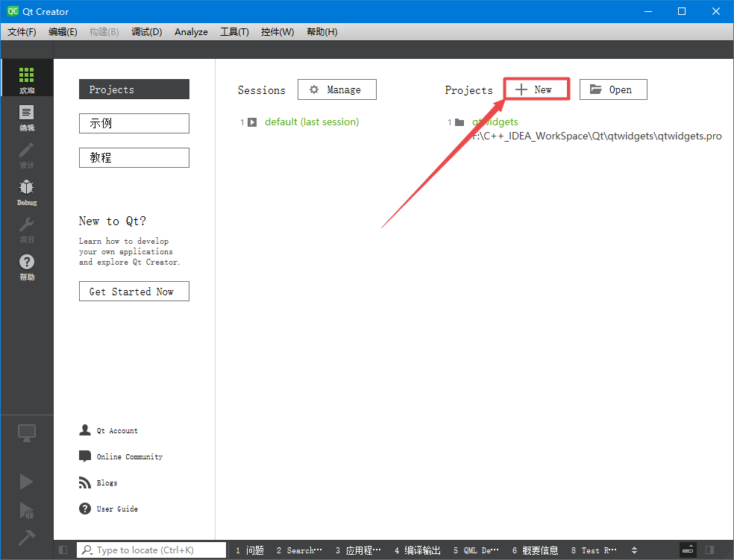Open the 工具(T) menu
734x560 pixels.
pos(234,32)
